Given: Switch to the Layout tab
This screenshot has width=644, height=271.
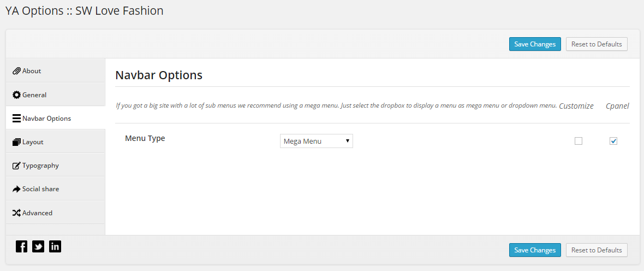Looking at the screenshot, I should tap(56, 142).
